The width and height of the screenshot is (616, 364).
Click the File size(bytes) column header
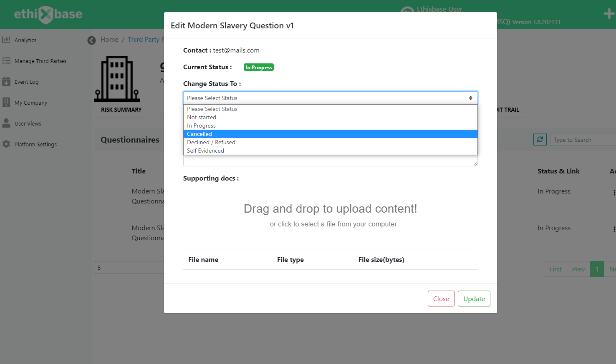[381, 259]
